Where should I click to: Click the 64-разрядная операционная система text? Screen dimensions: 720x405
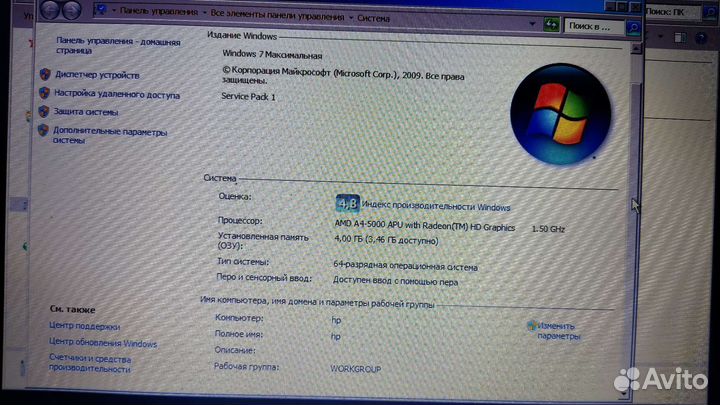pyautogui.click(x=405, y=265)
